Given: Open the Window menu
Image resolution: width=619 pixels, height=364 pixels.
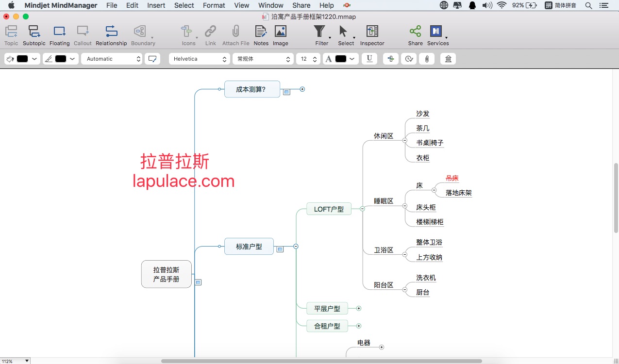Looking at the screenshot, I should click(271, 5).
